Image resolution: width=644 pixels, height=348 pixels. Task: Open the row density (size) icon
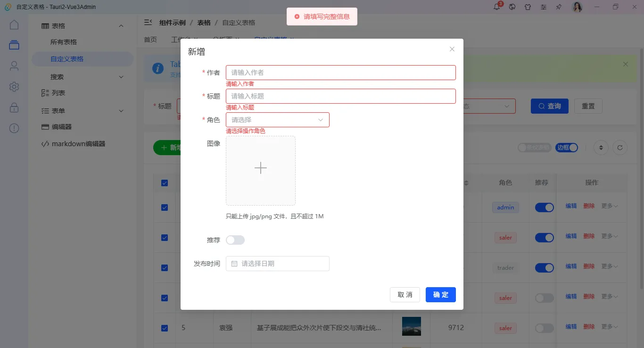(x=601, y=148)
